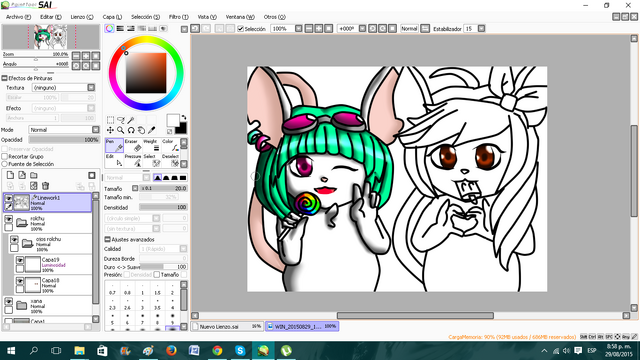
Task: Collapse the Ajustes avanzados section
Action: pos(108,240)
